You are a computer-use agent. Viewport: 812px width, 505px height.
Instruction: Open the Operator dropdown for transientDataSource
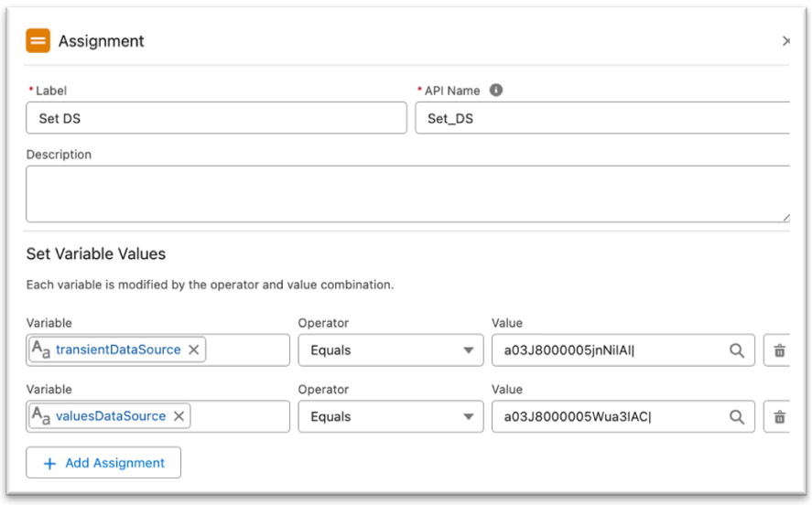coord(391,350)
